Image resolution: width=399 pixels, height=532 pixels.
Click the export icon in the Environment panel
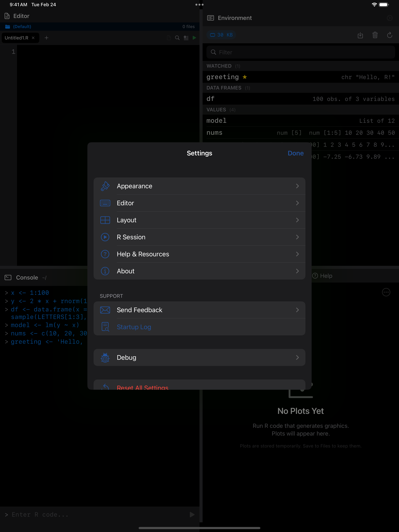pyautogui.click(x=360, y=35)
